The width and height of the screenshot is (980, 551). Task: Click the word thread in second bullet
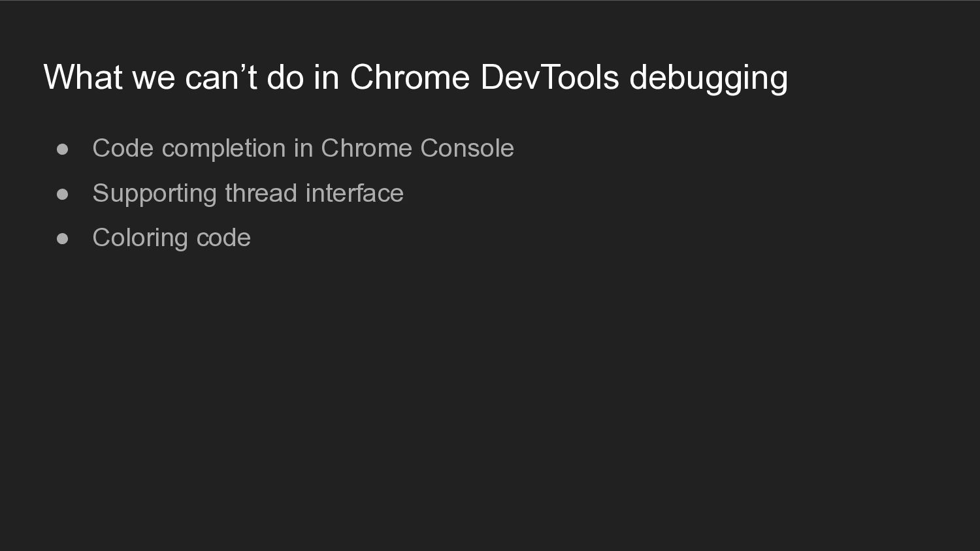[x=261, y=193]
